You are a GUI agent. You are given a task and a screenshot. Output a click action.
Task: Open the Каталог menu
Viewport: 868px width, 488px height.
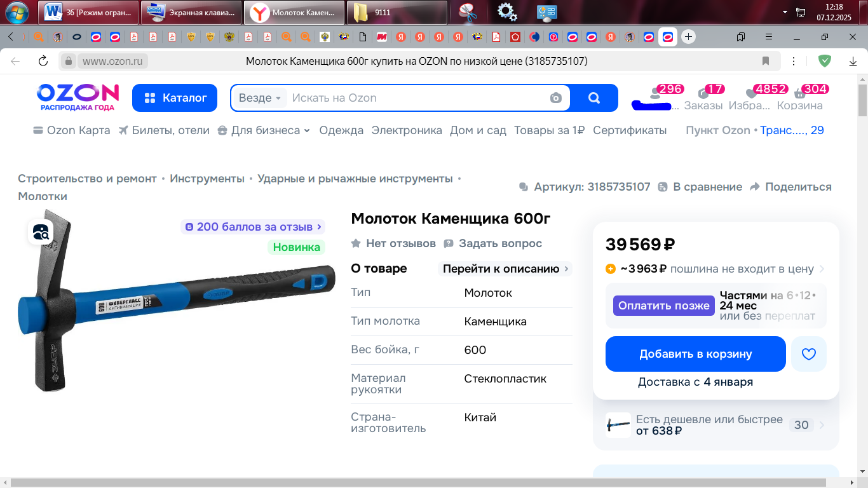pyautogui.click(x=175, y=98)
